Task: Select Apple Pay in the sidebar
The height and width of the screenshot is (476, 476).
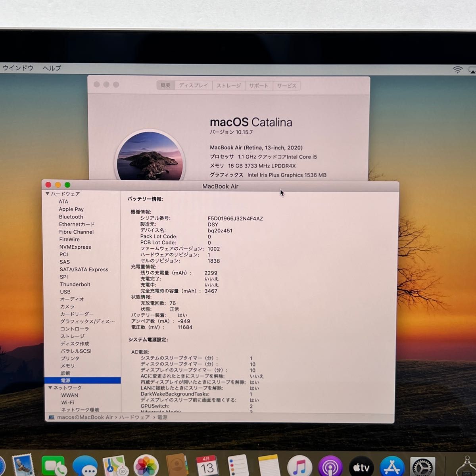Action: [x=71, y=209]
